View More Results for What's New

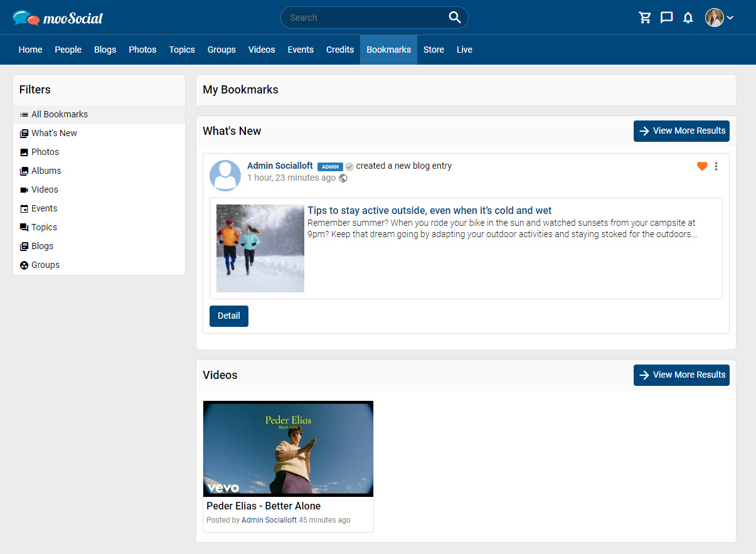pyautogui.click(x=681, y=131)
